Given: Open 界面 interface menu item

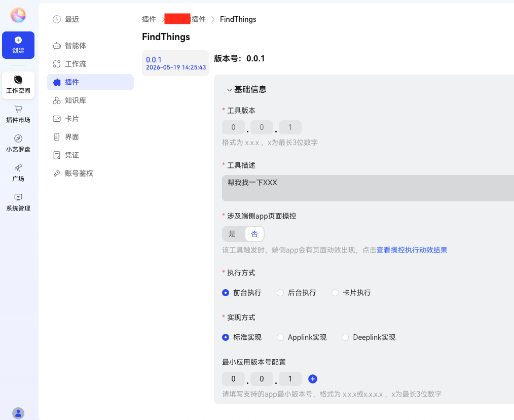Looking at the screenshot, I should coord(90,137).
